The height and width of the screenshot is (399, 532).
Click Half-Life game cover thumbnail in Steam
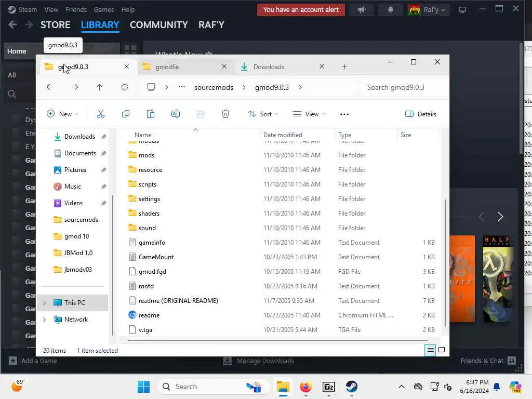pos(498,279)
